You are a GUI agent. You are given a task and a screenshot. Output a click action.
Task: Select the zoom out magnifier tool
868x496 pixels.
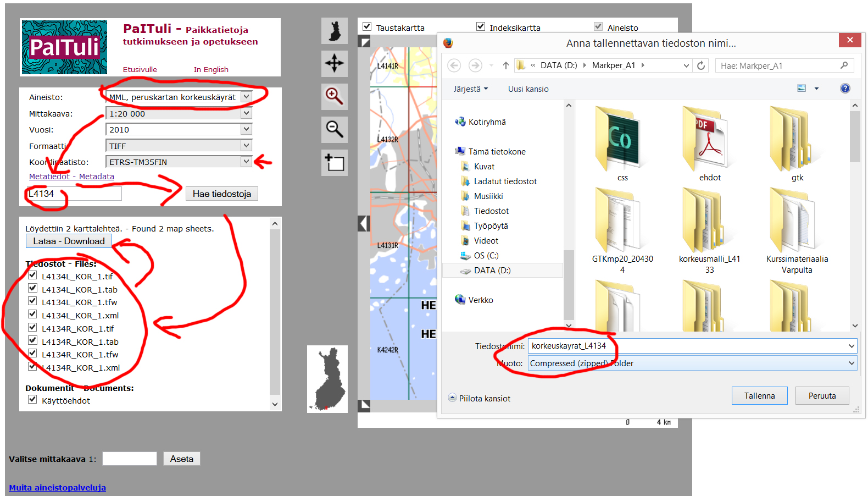[x=335, y=129]
